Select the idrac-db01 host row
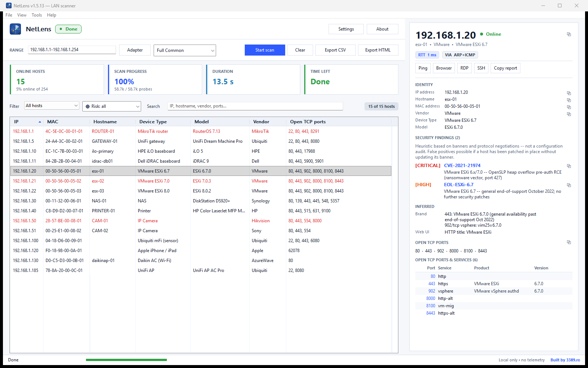 tap(201, 161)
